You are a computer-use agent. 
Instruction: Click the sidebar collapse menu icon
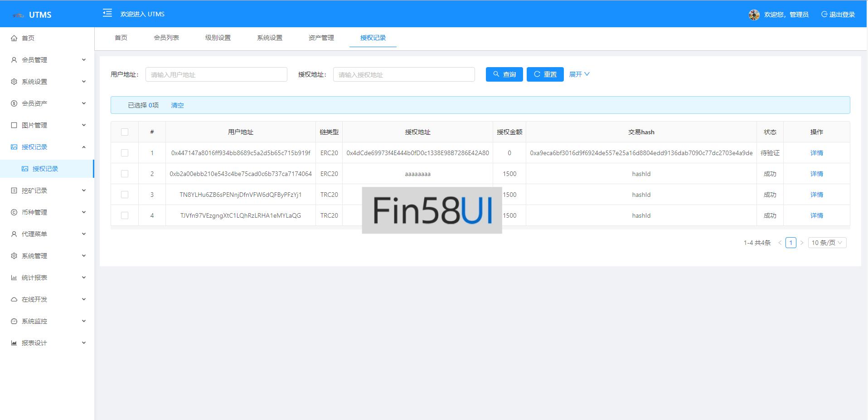tap(107, 13)
